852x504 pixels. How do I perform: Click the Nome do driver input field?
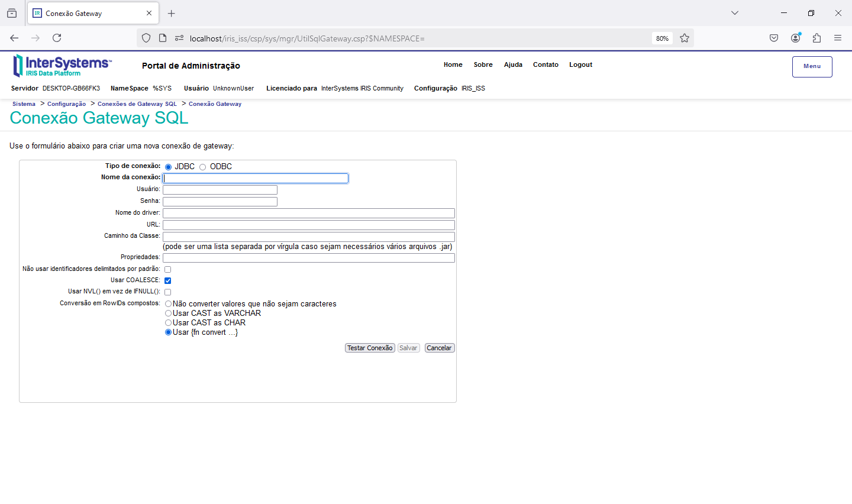click(308, 213)
